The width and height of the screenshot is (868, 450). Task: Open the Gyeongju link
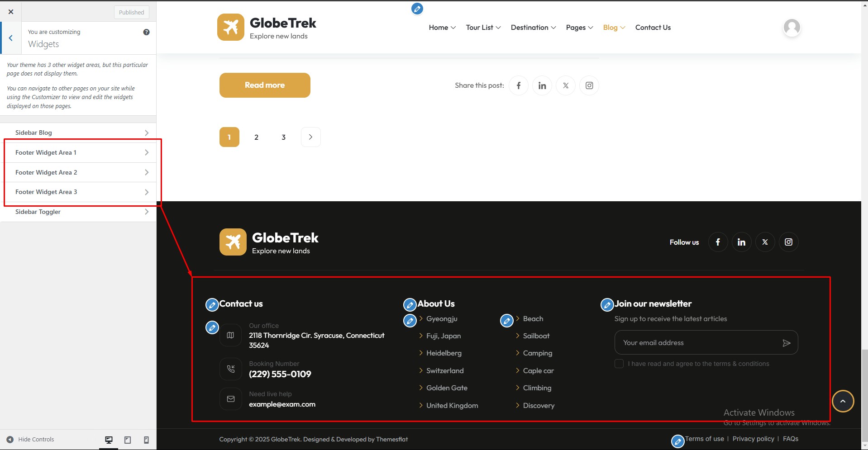442,319
